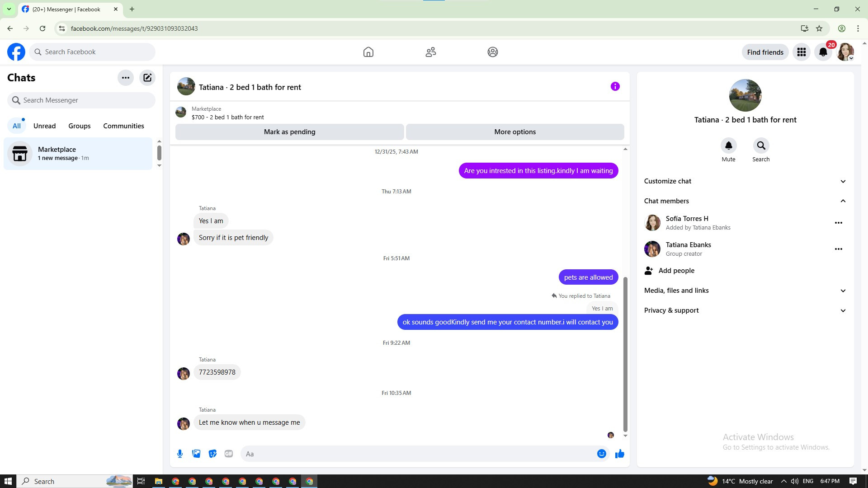Click the Search Messenger field
868x488 pixels.
click(x=81, y=100)
